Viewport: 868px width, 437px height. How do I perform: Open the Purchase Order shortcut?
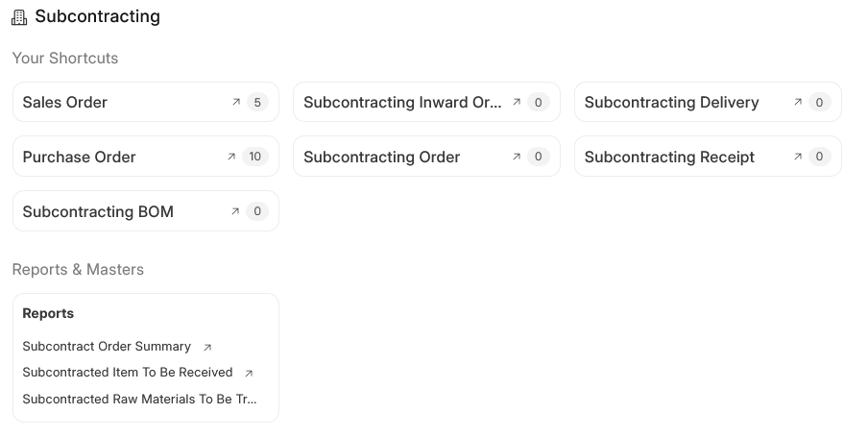[80, 158]
